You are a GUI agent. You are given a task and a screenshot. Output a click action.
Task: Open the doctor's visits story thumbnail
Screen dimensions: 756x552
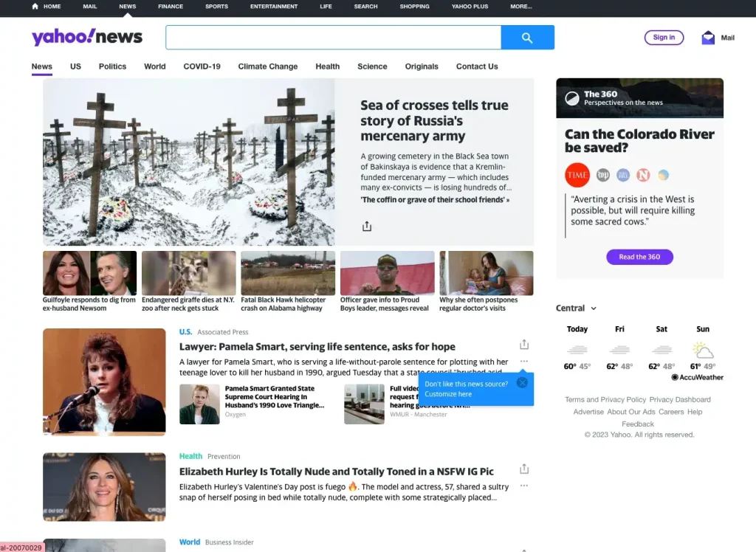pyautogui.click(x=487, y=273)
